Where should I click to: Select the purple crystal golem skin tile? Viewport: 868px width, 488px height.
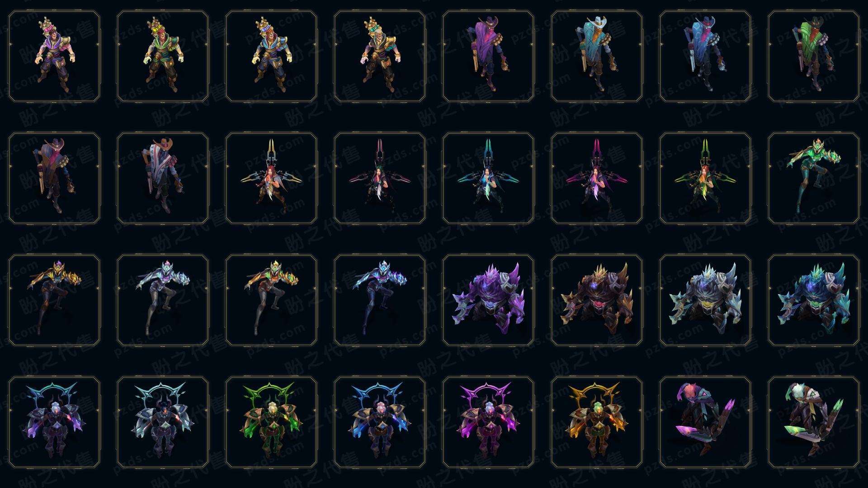point(488,300)
